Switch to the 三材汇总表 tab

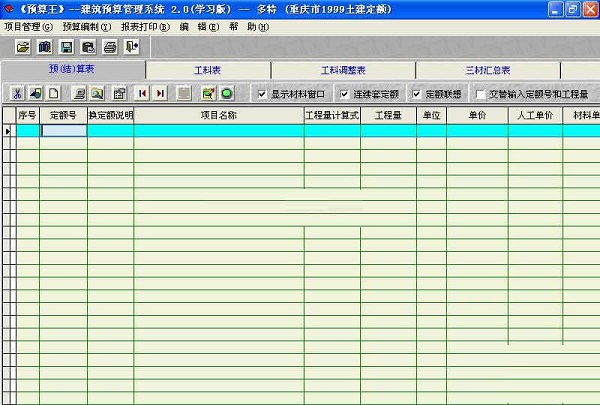(x=488, y=70)
